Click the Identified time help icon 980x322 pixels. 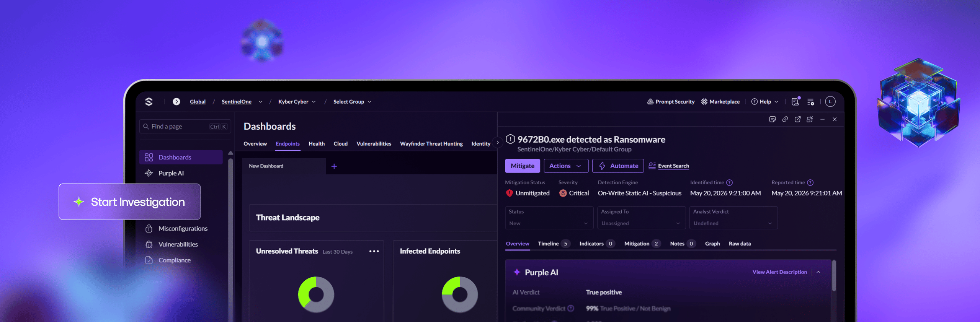tap(730, 183)
